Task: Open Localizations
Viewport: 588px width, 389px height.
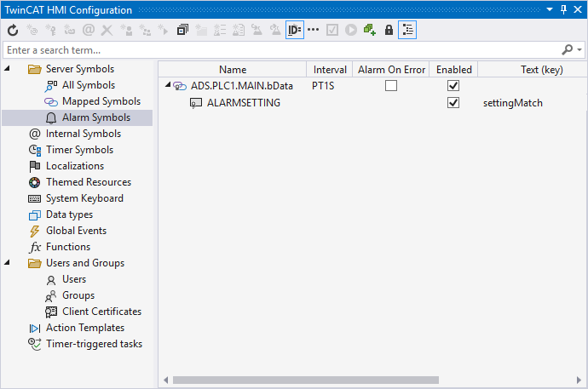Action: point(75,165)
